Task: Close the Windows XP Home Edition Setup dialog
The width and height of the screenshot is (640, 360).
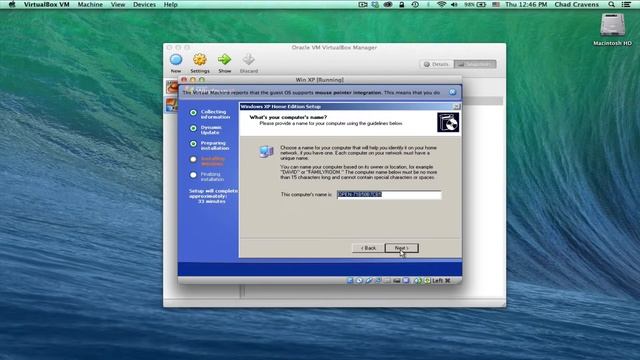Action: click(x=456, y=107)
